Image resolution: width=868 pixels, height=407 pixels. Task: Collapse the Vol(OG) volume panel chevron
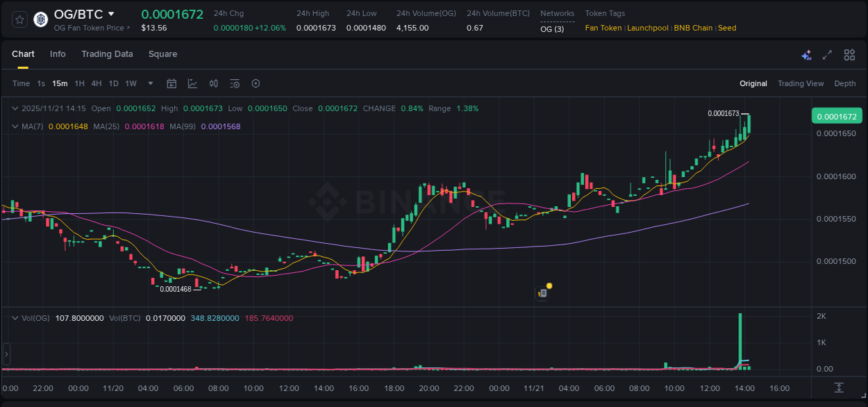[15, 317]
